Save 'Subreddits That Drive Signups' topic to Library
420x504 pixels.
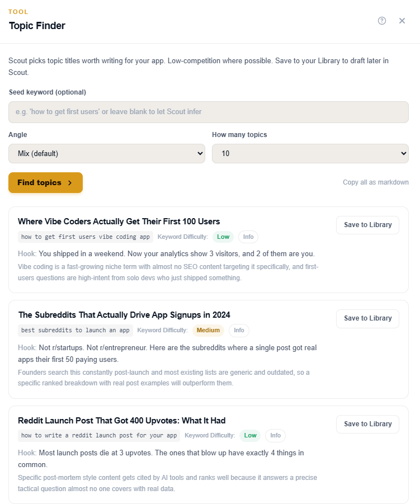(367, 318)
